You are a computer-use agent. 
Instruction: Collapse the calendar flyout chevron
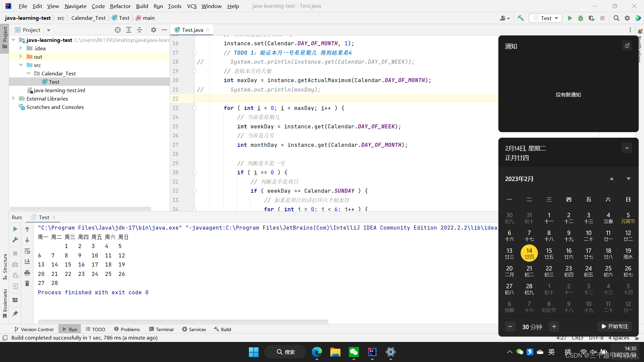(x=627, y=148)
